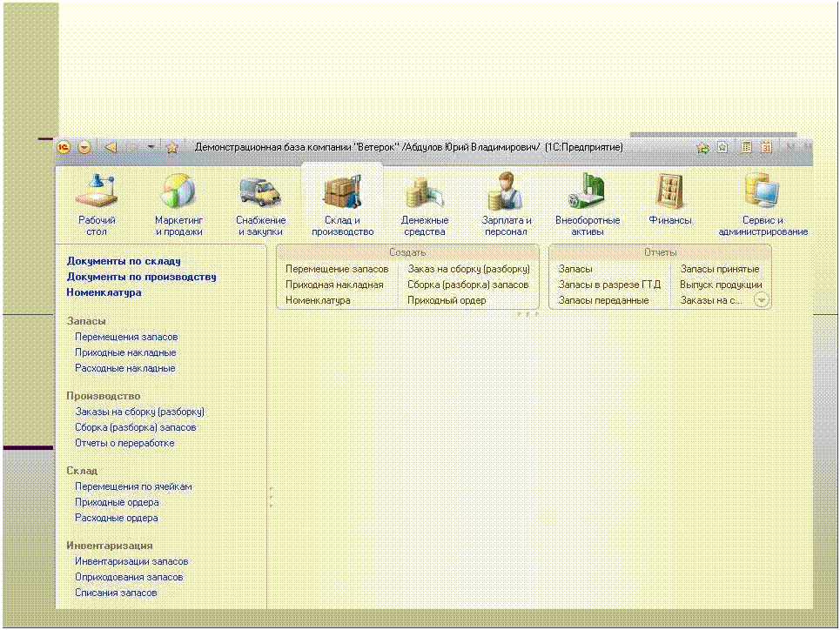The image size is (840, 630).
Task: Create Сборка (разборка) запасов in Создать panel
Action: pyautogui.click(x=467, y=285)
